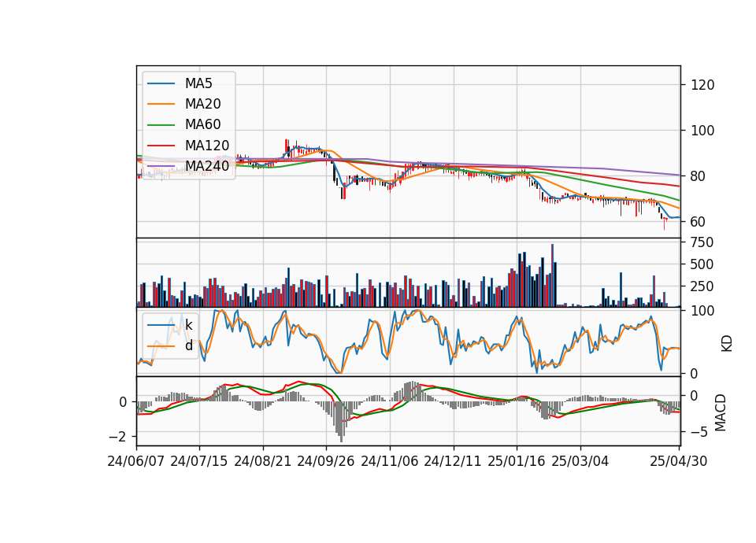Click the 750 tick on volume axis

(702, 242)
